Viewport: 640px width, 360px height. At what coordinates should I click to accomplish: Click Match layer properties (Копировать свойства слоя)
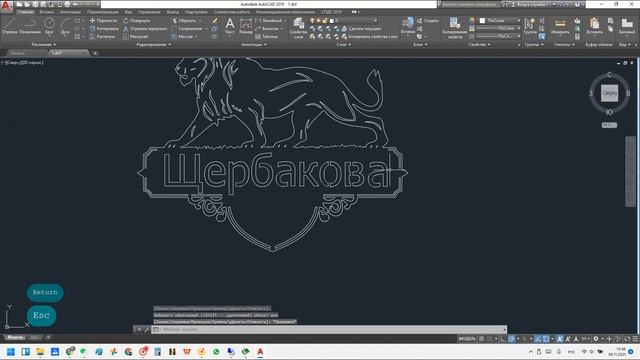[369, 37]
